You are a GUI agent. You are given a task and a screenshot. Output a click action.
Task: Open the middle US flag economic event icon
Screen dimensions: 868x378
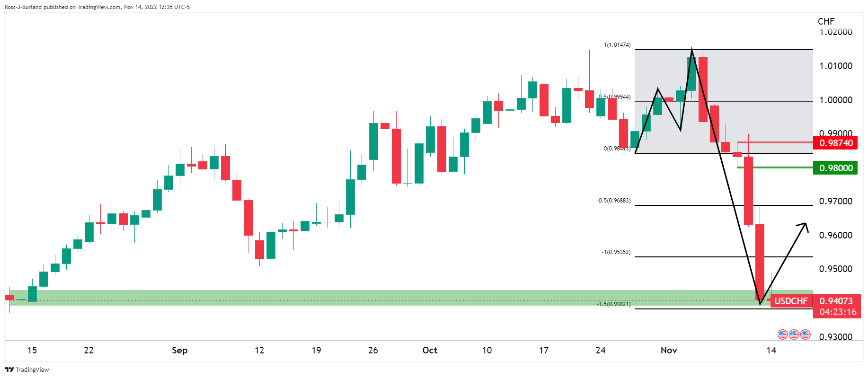click(x=794, y=334)
